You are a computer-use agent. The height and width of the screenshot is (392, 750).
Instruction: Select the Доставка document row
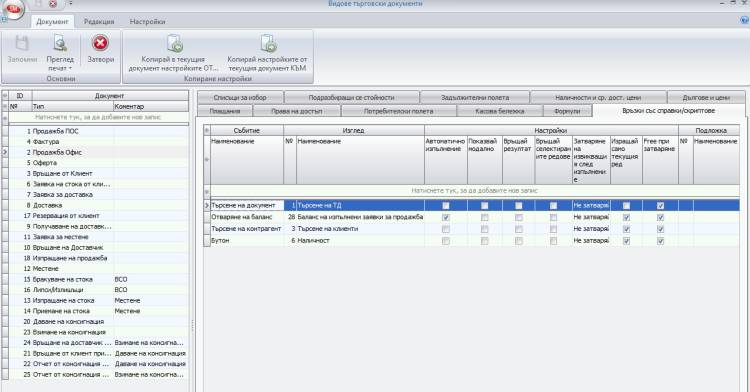[98, 205]
